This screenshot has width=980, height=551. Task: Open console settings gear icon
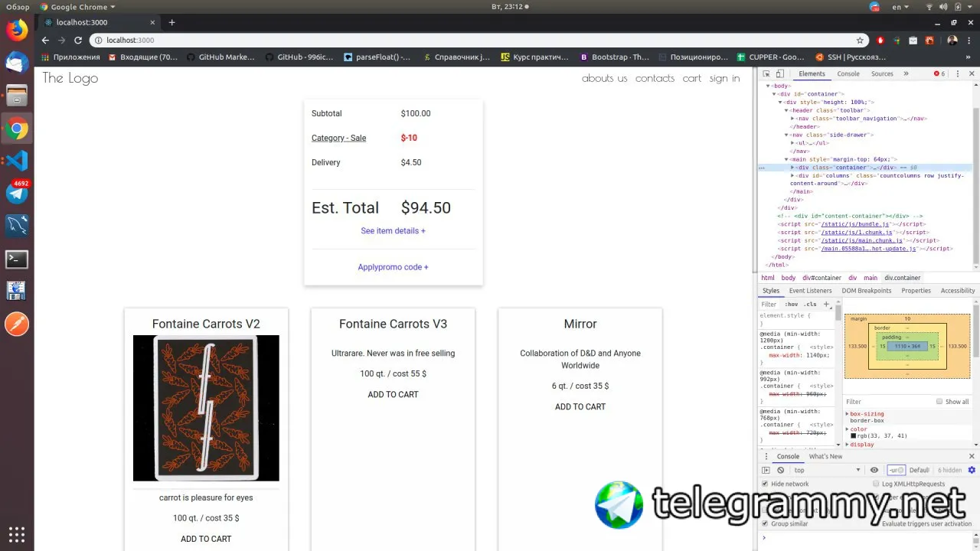[972, 470]
